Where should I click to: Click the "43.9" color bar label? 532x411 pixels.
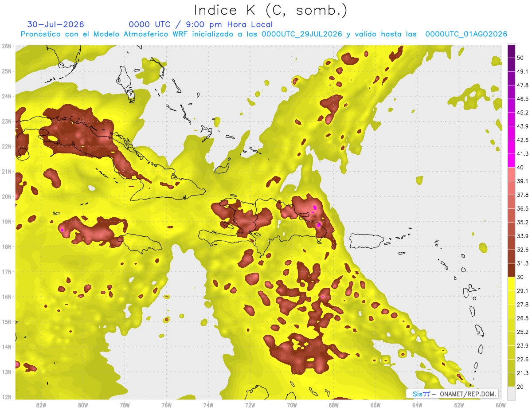click(523, 126)
